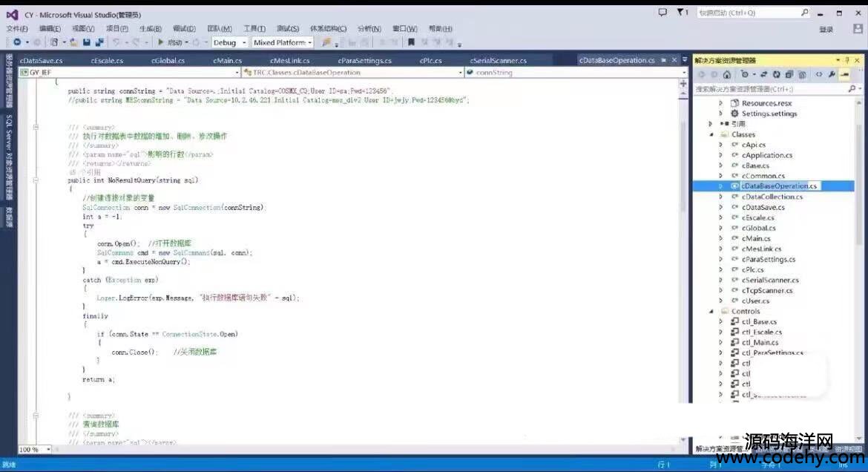The width and height of the screenshot is (868, 472).
Task: Click the save all toolbar icon
Action: point(99,42)
